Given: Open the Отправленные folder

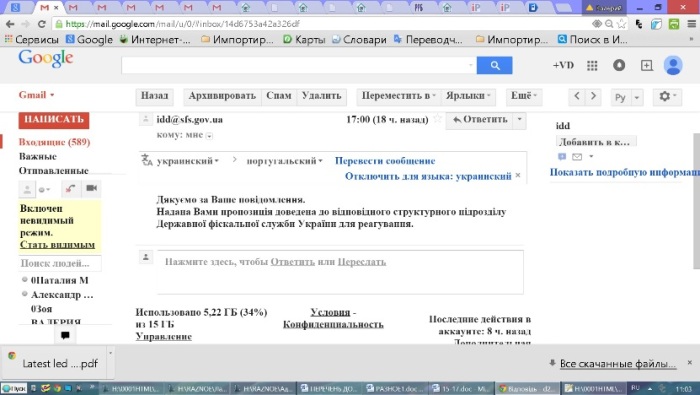Looking at the screenshot, I should tap(54, 170).
